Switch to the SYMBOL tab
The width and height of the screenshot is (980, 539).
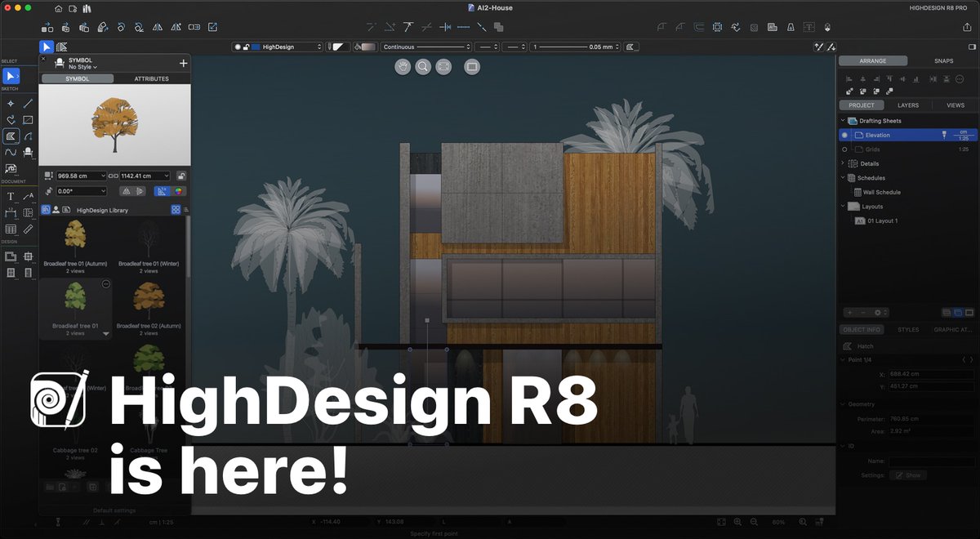pyautogui.click(x=78, y=79)
